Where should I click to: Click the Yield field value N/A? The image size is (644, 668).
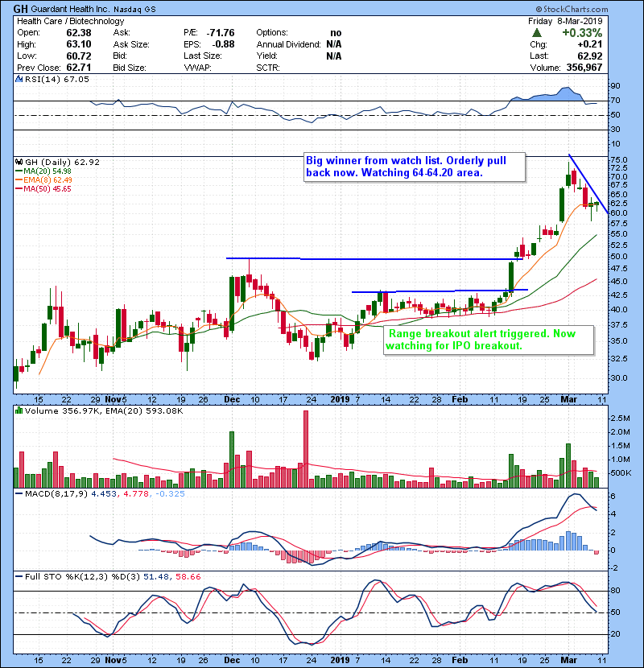[x=334, y=56]
